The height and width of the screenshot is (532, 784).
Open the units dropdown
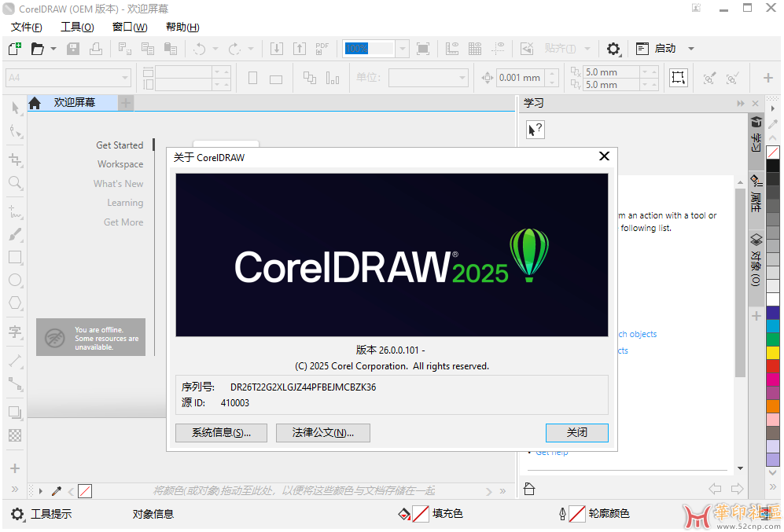[x=462, y=78]
